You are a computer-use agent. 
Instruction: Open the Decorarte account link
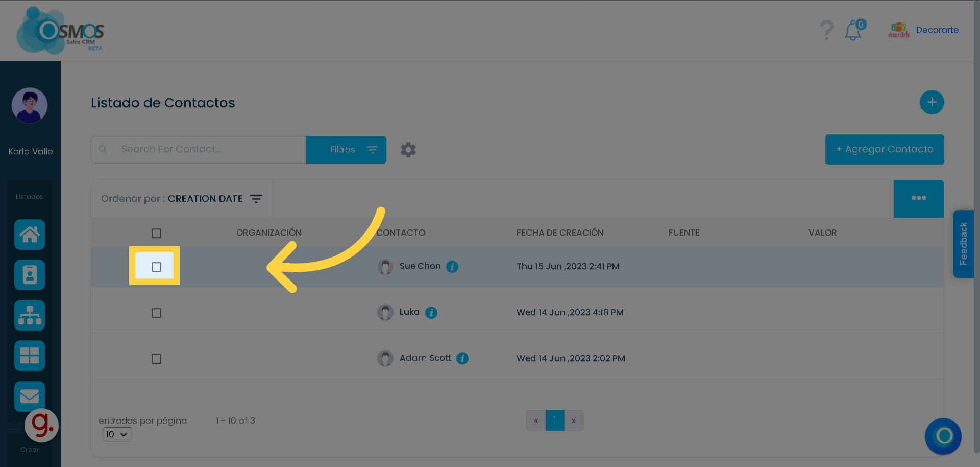[937, 30]
